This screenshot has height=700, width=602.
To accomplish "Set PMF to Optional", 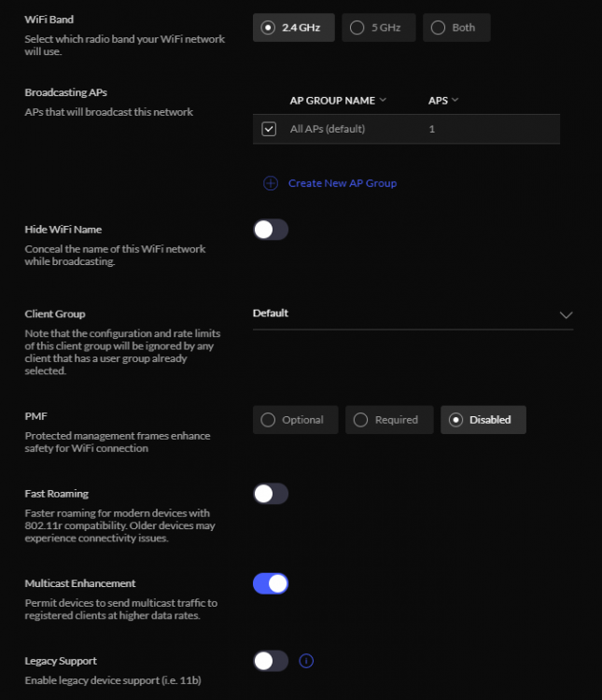I will point(295,420).
